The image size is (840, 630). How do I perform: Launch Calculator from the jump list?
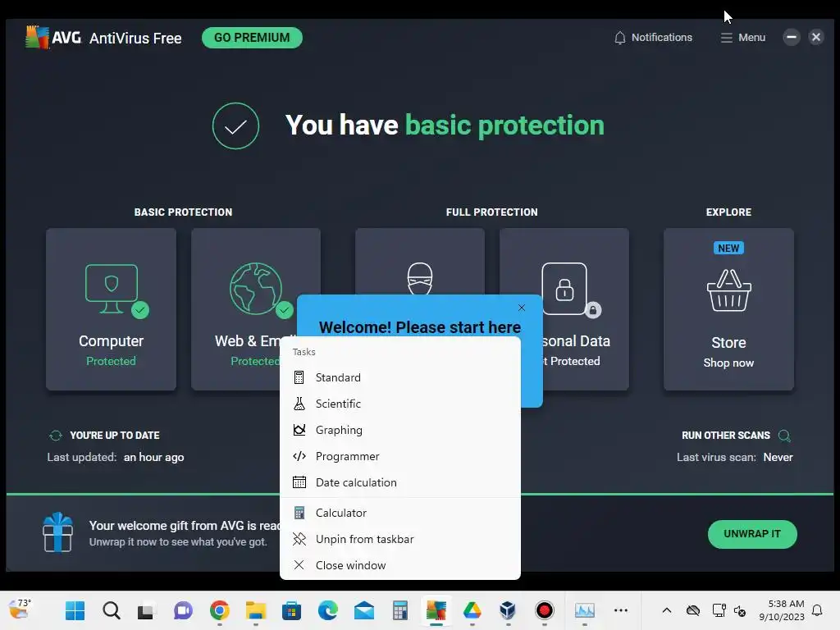tap(400, 514)
